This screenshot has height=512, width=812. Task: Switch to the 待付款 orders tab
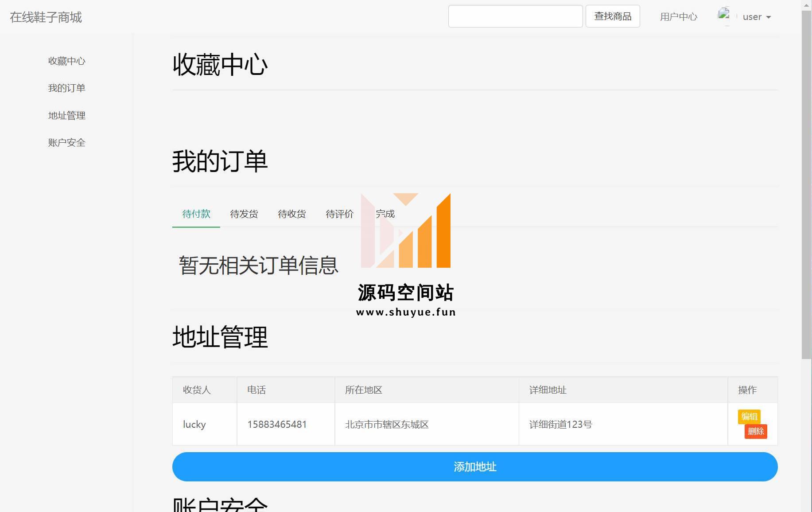[x=196, y=214]
